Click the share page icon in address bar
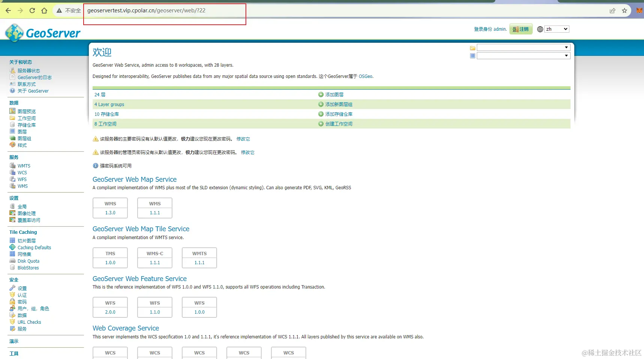Image resolution: width=644 pixels, height=359 pixels. point(613,10)
